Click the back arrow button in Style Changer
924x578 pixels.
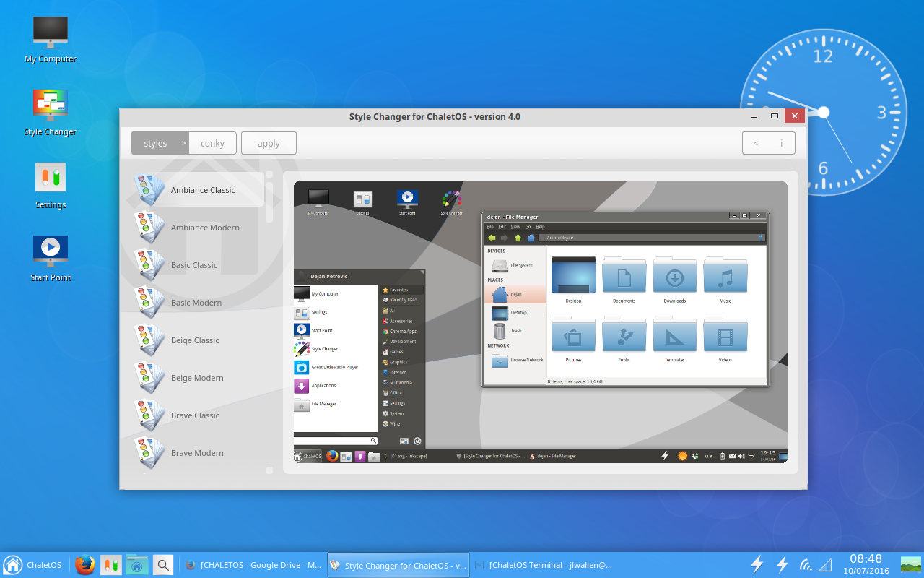point(756,143)
